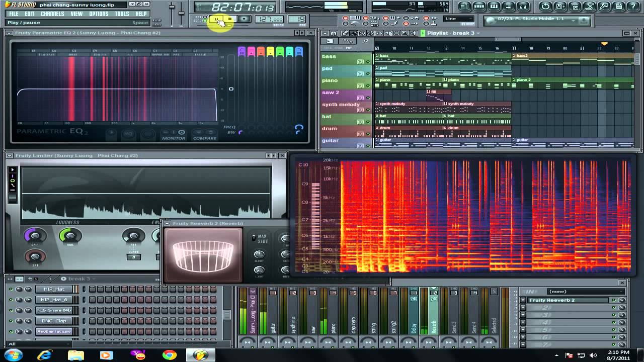Toggle the HIP_Hat channel mute LED

point(11,289)
